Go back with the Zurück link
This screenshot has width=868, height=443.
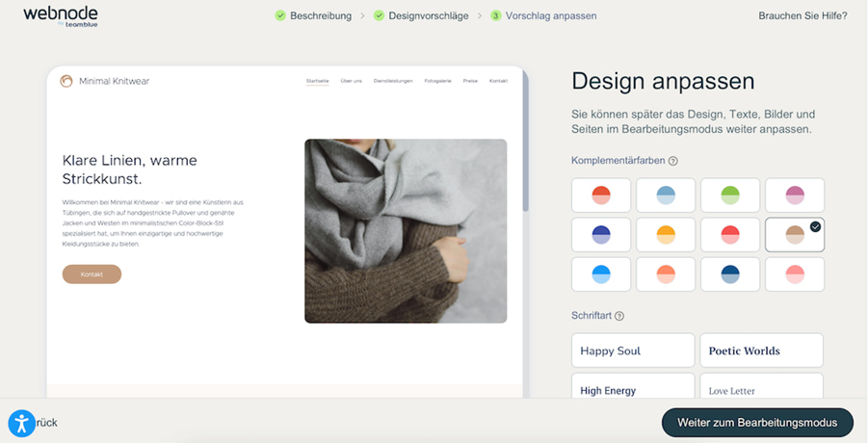[46, 423]
